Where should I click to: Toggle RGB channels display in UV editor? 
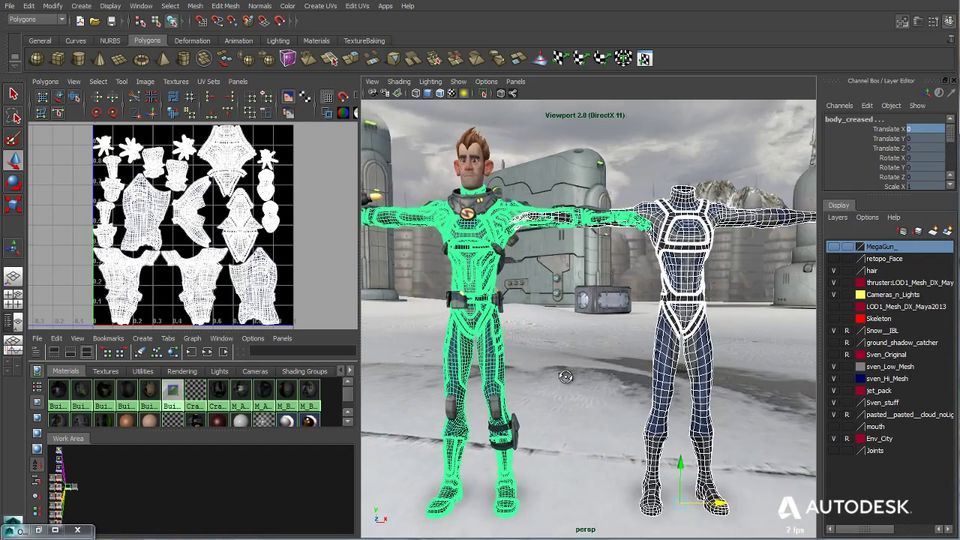[343, 113]
